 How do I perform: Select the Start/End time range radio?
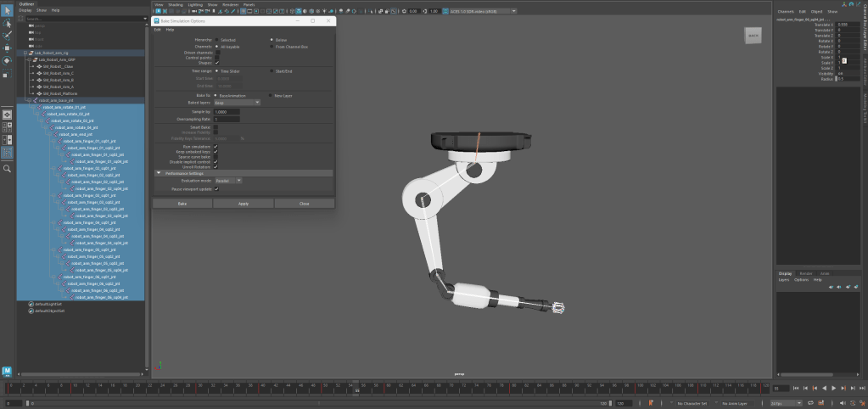272,71
